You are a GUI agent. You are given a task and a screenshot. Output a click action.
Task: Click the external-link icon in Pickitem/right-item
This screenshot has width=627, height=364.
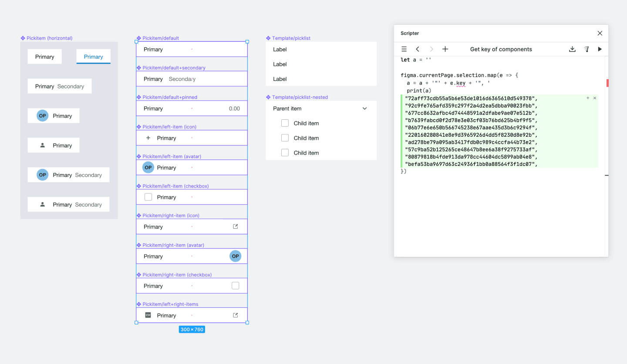[x=235, y=226]
